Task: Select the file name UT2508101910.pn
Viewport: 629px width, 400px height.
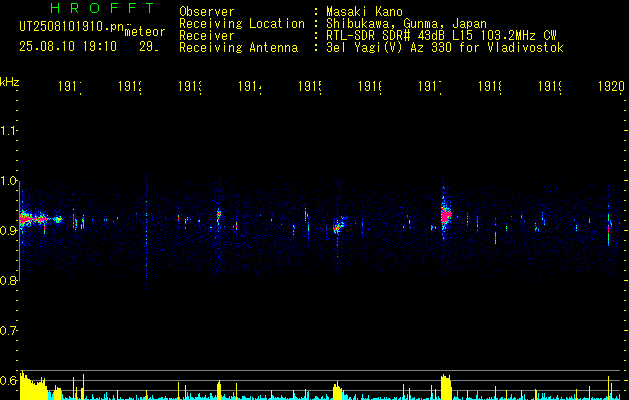Action: pyautogui.click(x=71, y=27)
